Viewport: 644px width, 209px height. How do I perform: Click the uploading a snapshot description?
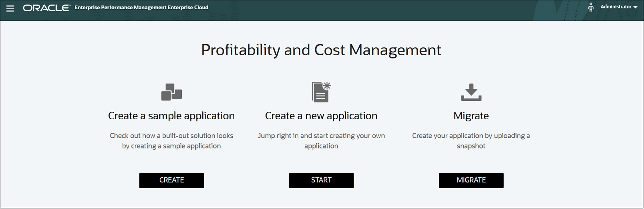pyautogui.click(x=471, y=141)
